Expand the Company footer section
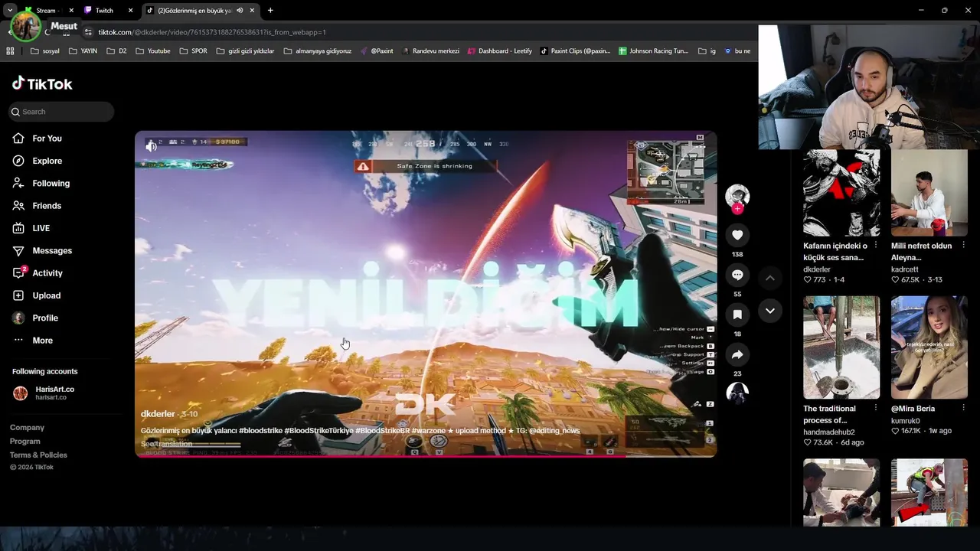This screenshot has height=551, width=980. point(27,428)
